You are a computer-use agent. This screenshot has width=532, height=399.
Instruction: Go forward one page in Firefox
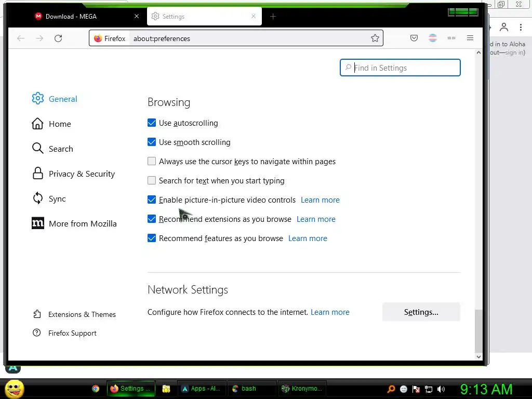pyautogui.click(x=39, y=38)
